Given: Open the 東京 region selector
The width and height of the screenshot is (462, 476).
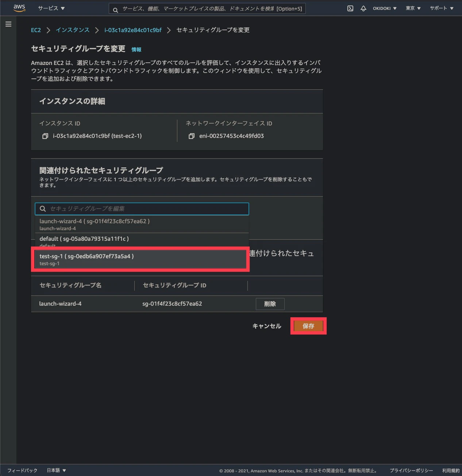Looking at the screenshot, I should (x=413, y=8).
